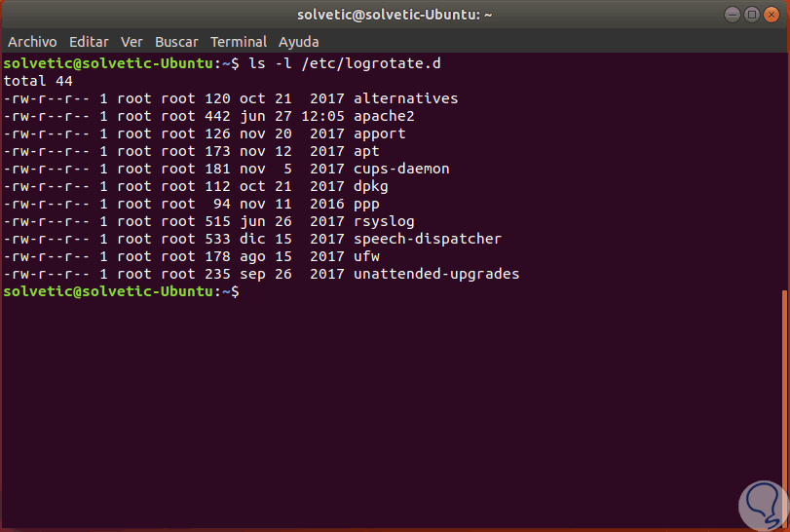Click the filename rsyslog
Viewport: 790px width, 532px height.
pyautogui.click(x=384, y=222)
